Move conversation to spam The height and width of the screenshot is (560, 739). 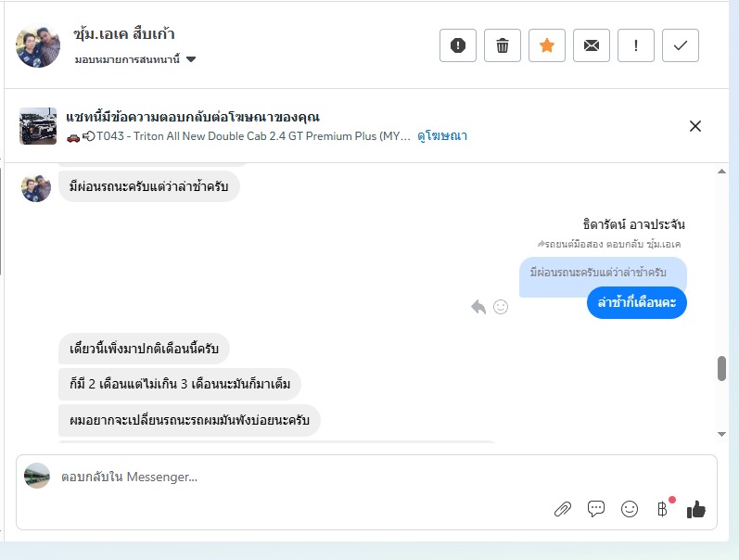(x=458, y=45)
